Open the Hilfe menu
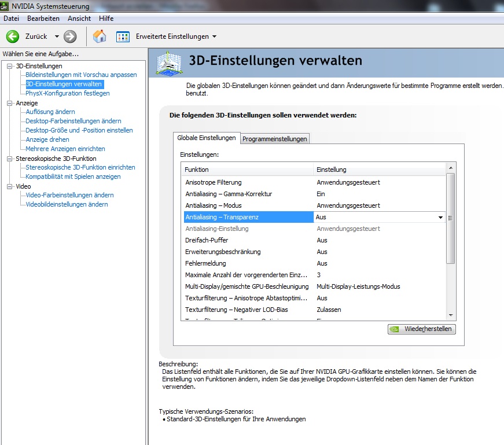Image resolution: width=504 pixels, height=445 pixels. [x=106, y=19]
